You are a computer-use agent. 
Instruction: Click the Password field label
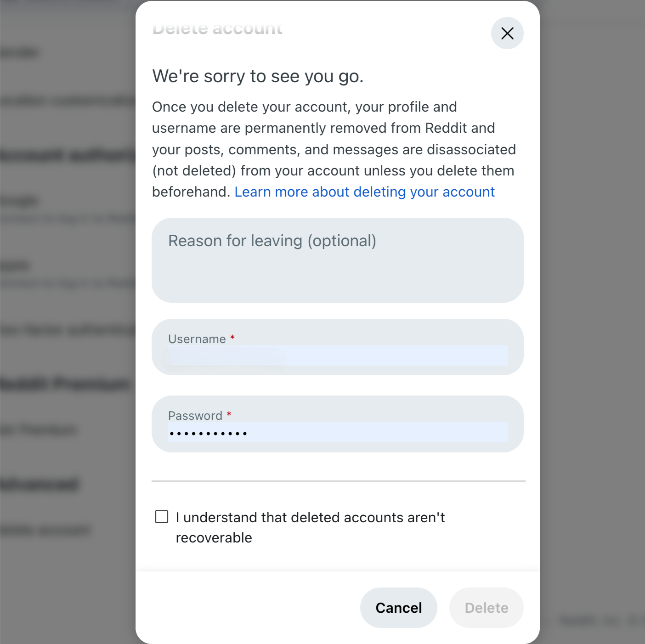tap(196, 416)
